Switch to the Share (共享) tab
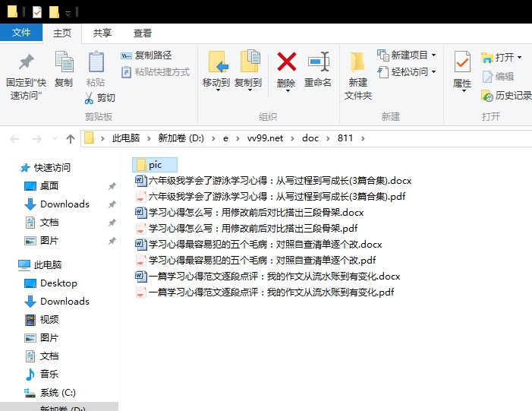Viewport: 532px width, 411px height. 102,33
